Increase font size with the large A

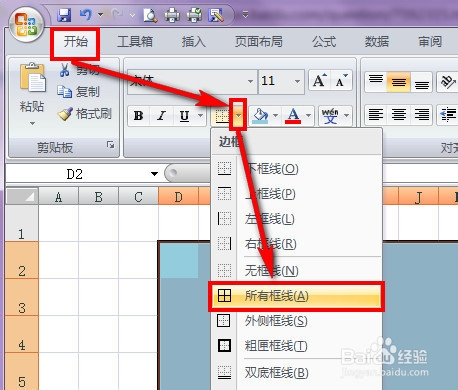point(319,80)
